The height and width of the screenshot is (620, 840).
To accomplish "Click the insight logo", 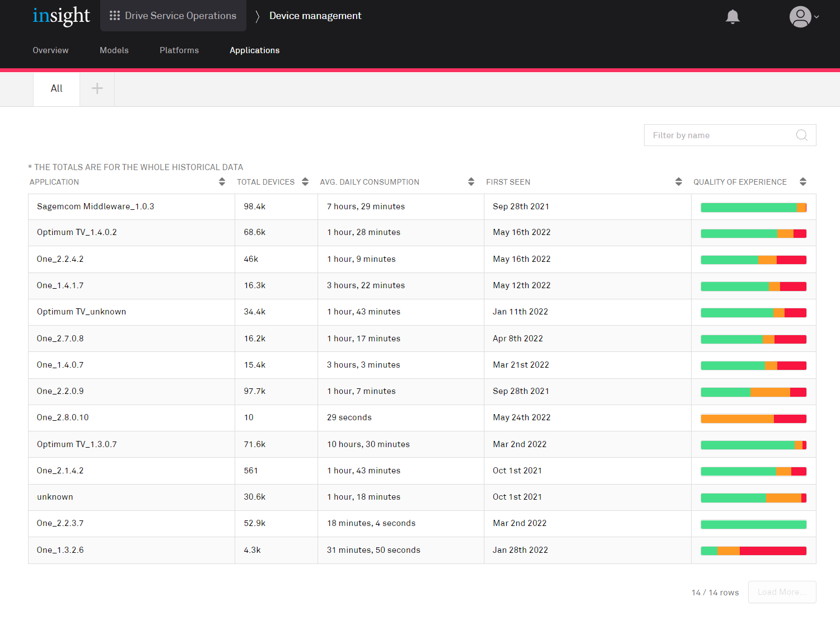I will pos(61,16).
